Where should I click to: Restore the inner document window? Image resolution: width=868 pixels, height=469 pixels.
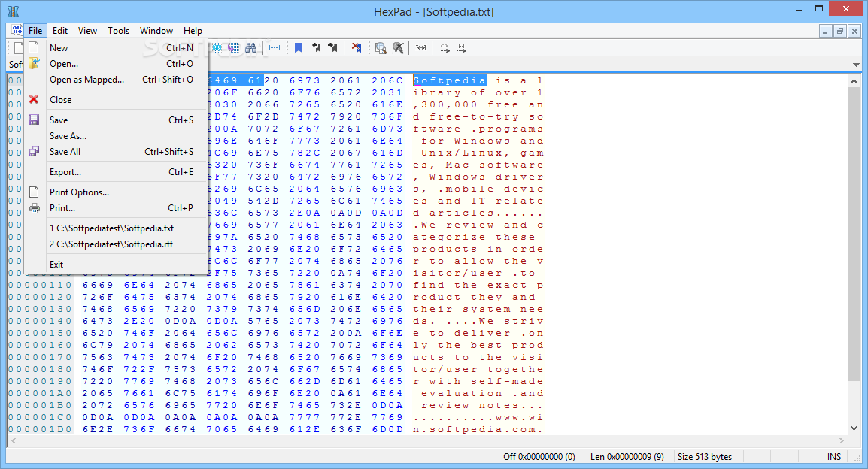[x=839, y=31]
